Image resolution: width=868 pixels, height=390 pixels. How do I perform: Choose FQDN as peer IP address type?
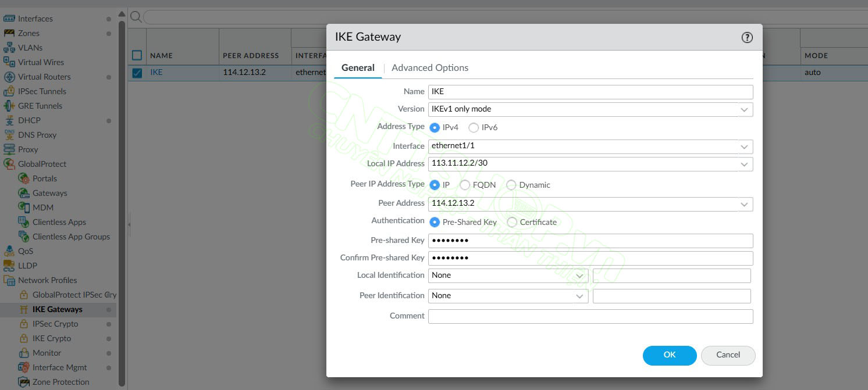(x=465, y=185)
